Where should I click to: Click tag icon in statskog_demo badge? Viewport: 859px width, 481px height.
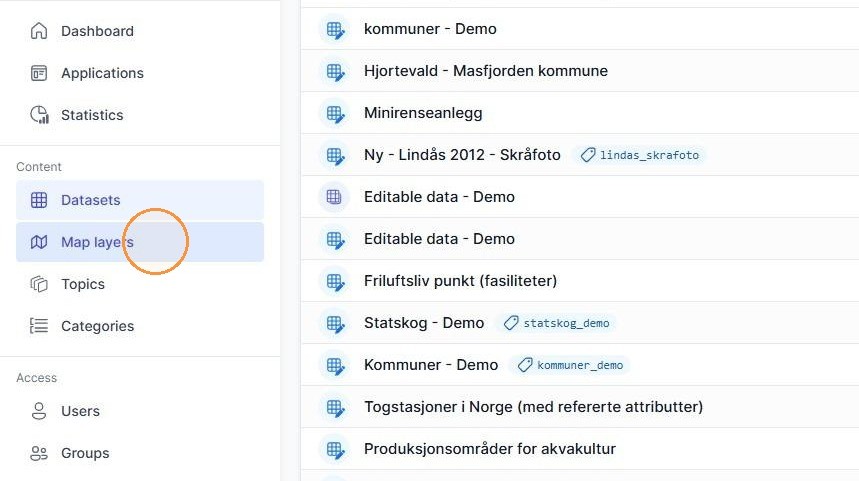pyautogui.click(x=511, y=323)
